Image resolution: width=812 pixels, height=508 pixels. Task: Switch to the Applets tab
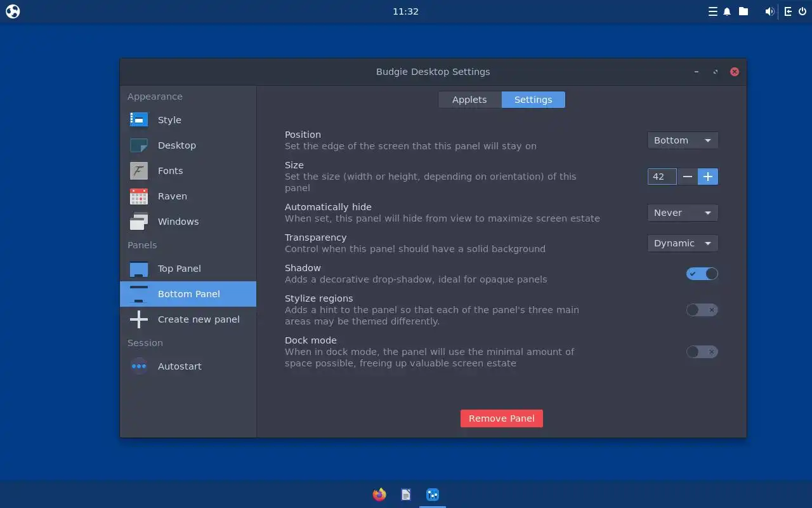(469, 100)
